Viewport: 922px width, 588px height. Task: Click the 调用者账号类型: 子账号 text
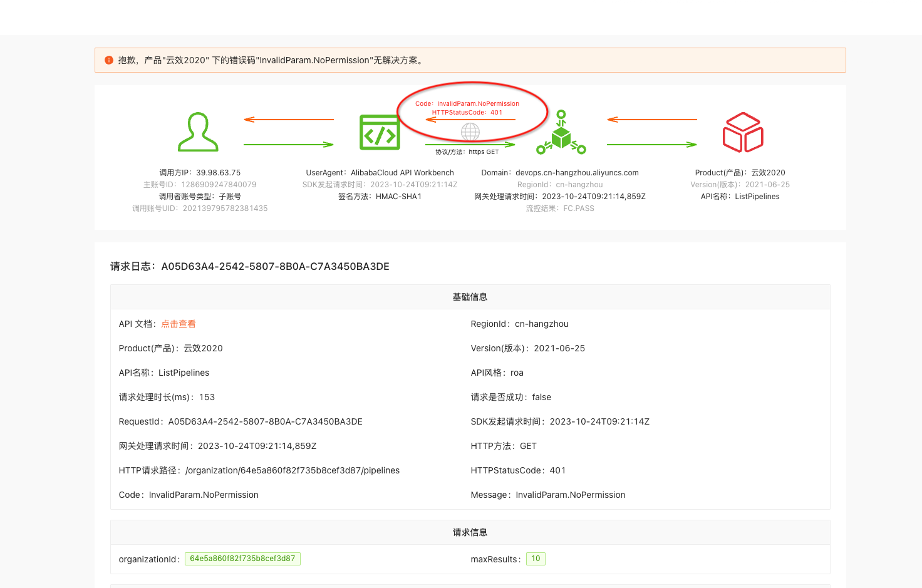200,197
